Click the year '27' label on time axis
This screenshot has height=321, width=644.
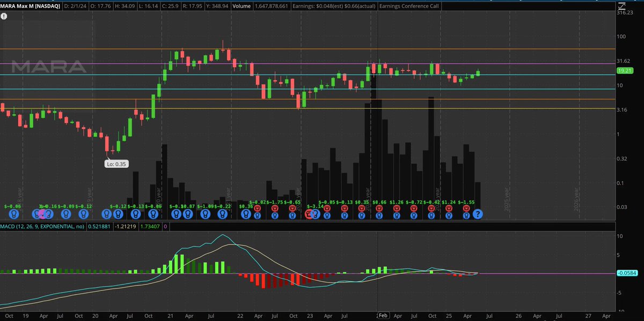(x=588, y=317)
